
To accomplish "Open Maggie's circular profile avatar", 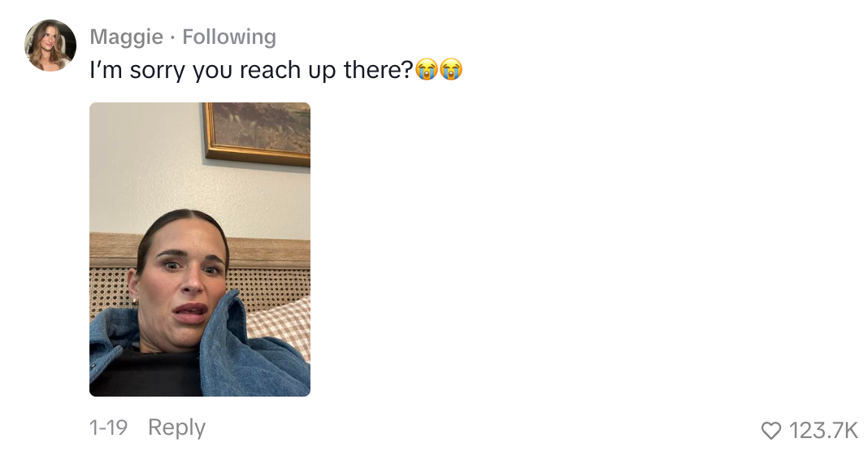I will (50, 46).
